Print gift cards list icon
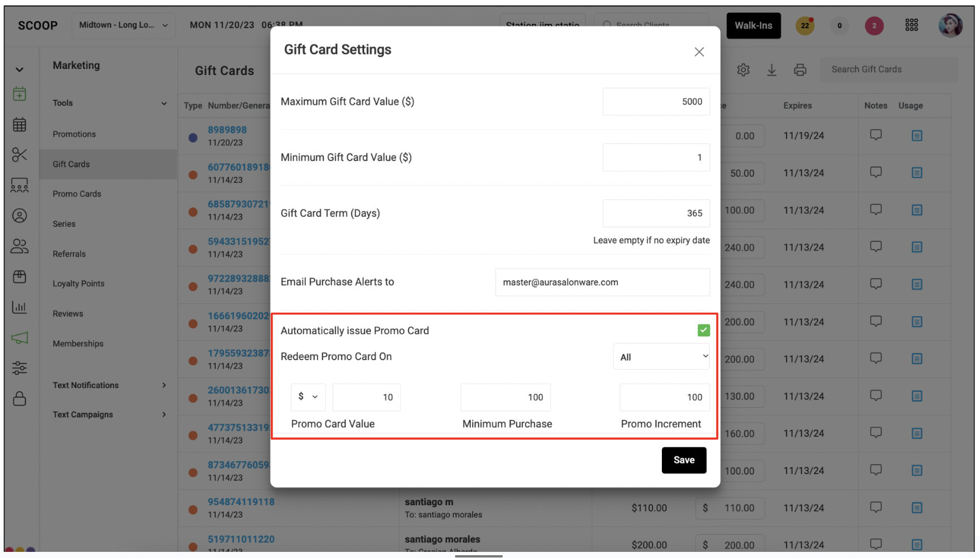 pyautogui.click(x=800, y=70)
